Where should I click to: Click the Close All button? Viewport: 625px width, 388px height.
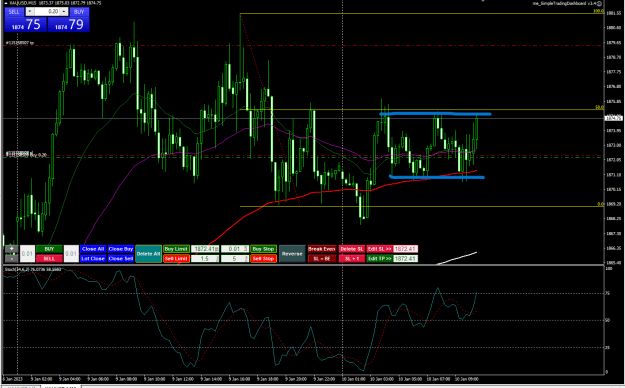93,249
